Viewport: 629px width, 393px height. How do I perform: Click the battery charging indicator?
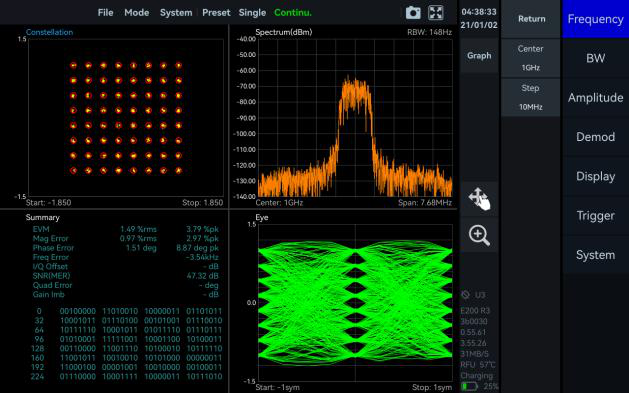[x=469, y=387]
